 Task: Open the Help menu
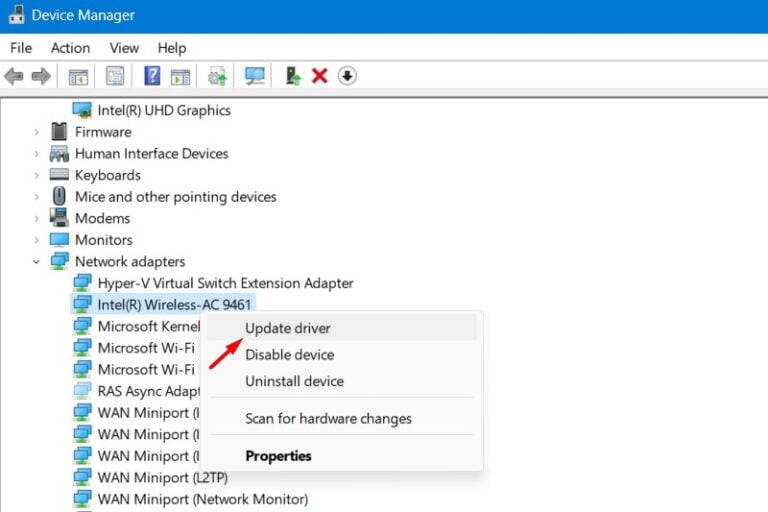pyautogui.click(x=172, y=48)
